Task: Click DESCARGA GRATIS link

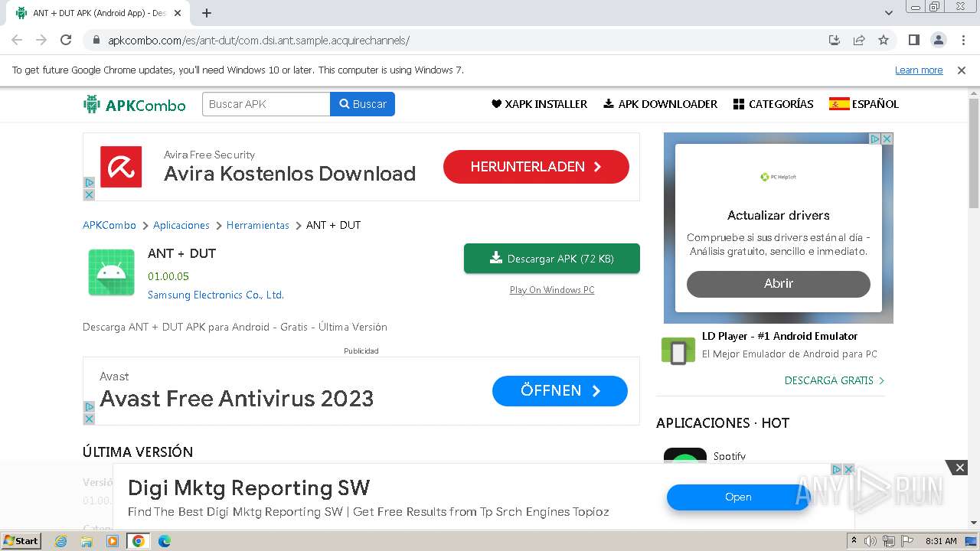Action: click(835, 380)
